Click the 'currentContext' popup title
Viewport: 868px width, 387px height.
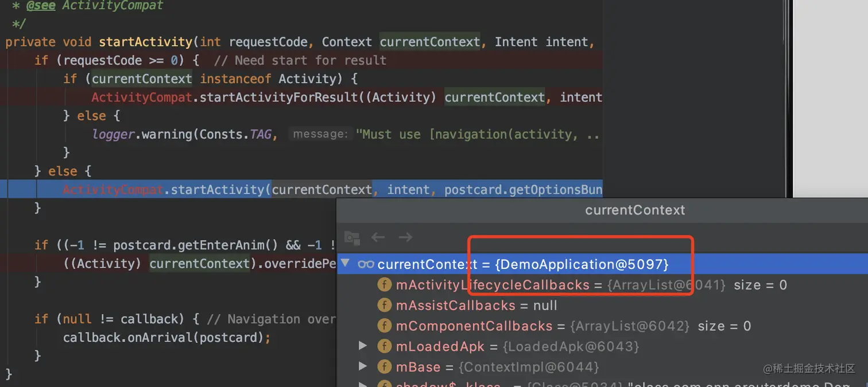click(635, 210)
